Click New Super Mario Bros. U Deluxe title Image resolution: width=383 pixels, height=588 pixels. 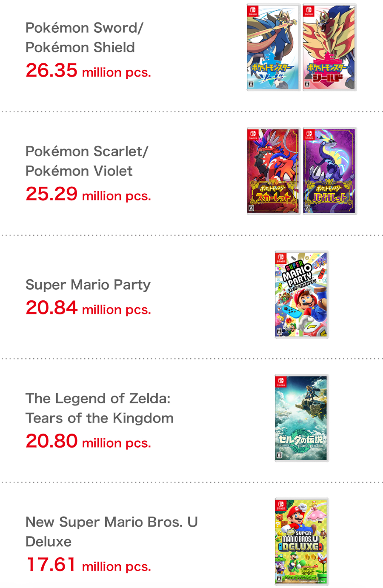111,531
